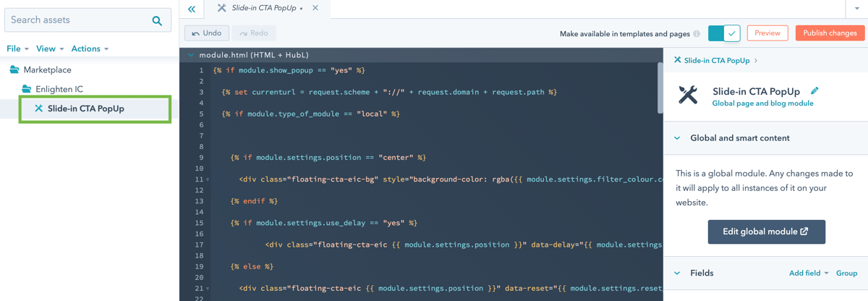Viewport: 868px width, 301px height.
Task: Collapse the Fields section
Action: [677, 274]
